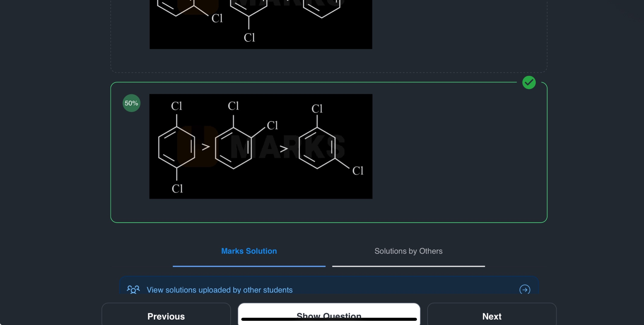This screenshot has width=644, height=325.
Task: Select the dashed-border upper option card
Action: click(x=460, y=36)
